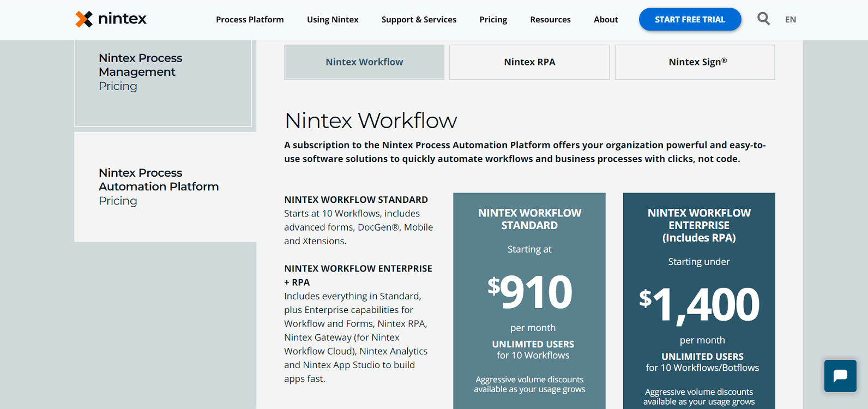Click the Nintex Workflow page heading
This screenshot has height=409, width=868.
371,121
